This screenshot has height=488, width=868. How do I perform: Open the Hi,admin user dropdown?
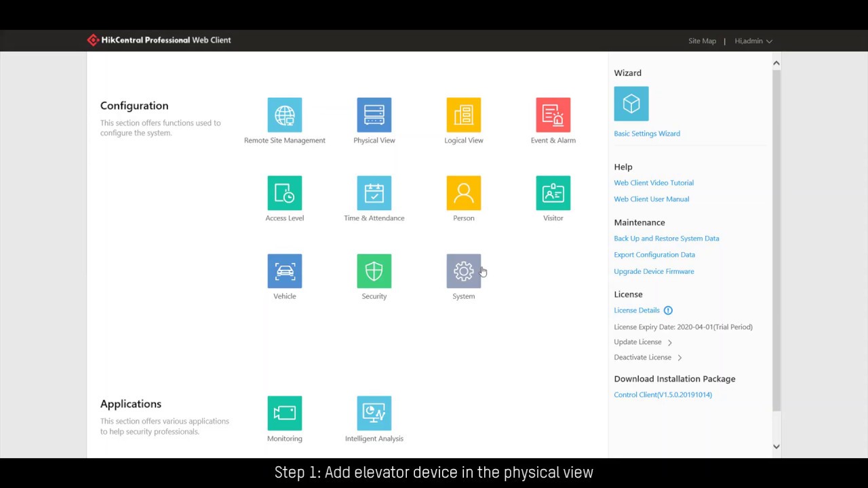tap(753, 41)
